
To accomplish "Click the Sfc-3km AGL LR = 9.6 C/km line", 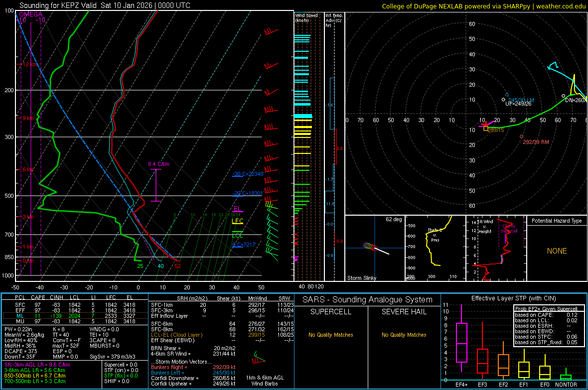I will (37, 365).
